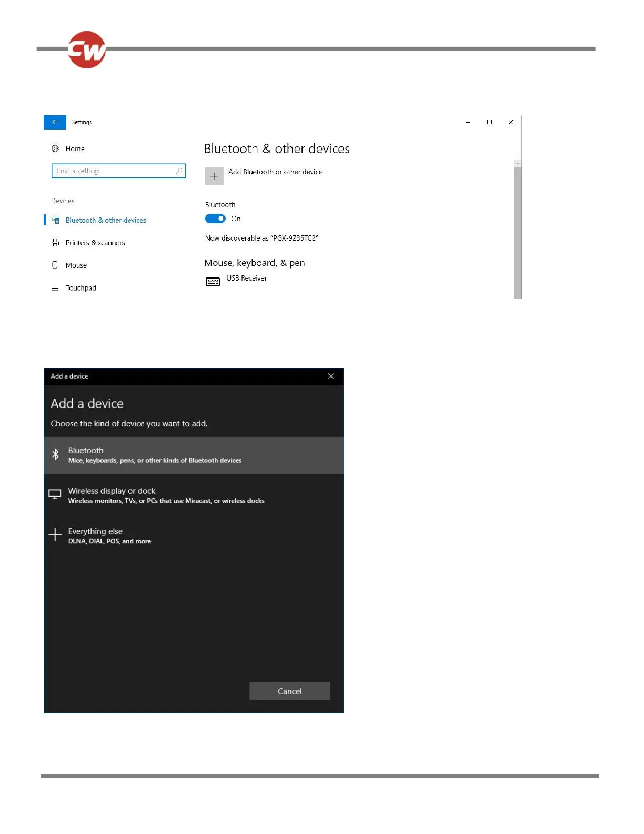Image resolution: width=644 pixels, height=834 pixels.
Task: Click the 'Now discoverable as PGX-9Z35TC2' text
Action: click(261, 239)
